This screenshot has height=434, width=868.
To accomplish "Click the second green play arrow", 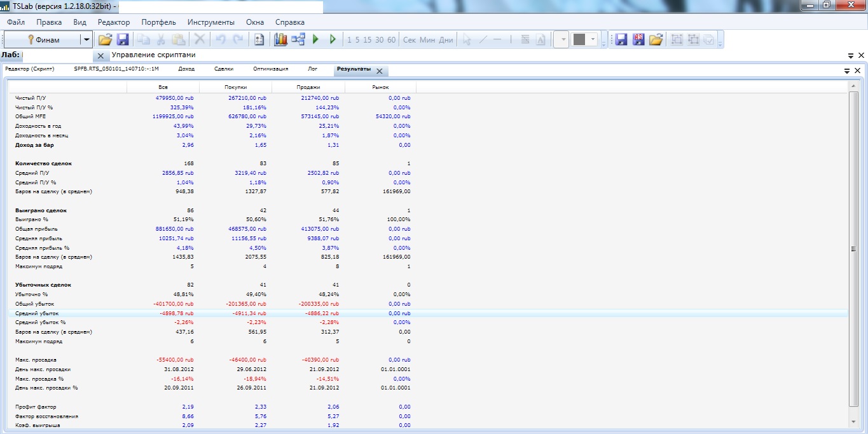I will coord(333,39).
